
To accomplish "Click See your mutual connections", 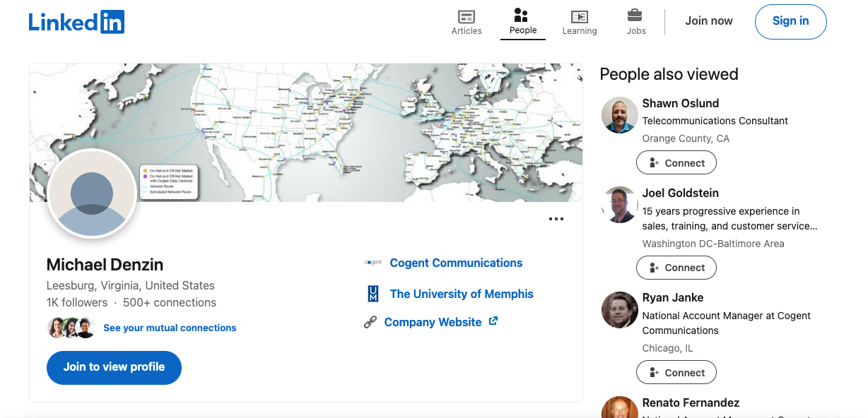I will click(170, 328).
